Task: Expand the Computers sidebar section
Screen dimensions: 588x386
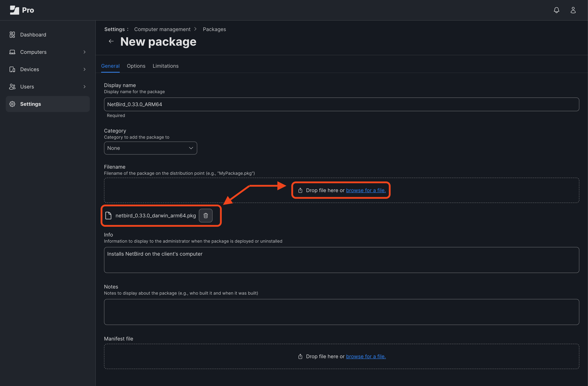Action: pyautogui.click(x=85, y=52)
